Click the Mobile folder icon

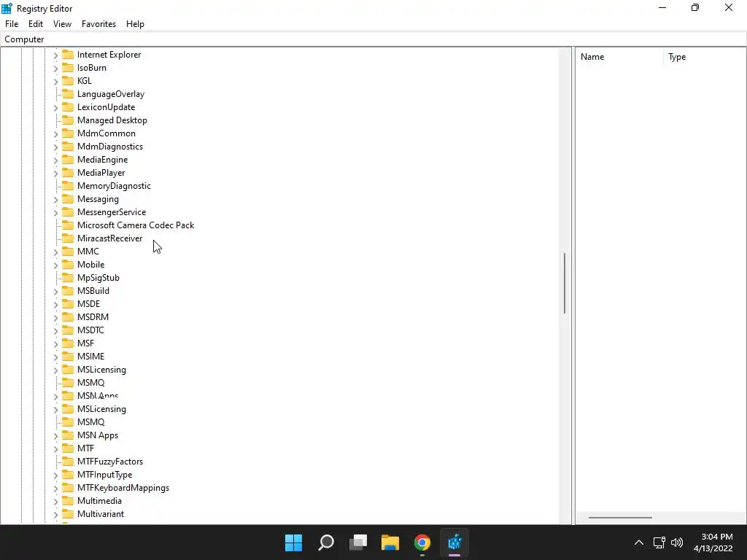[x=68, y=264]
